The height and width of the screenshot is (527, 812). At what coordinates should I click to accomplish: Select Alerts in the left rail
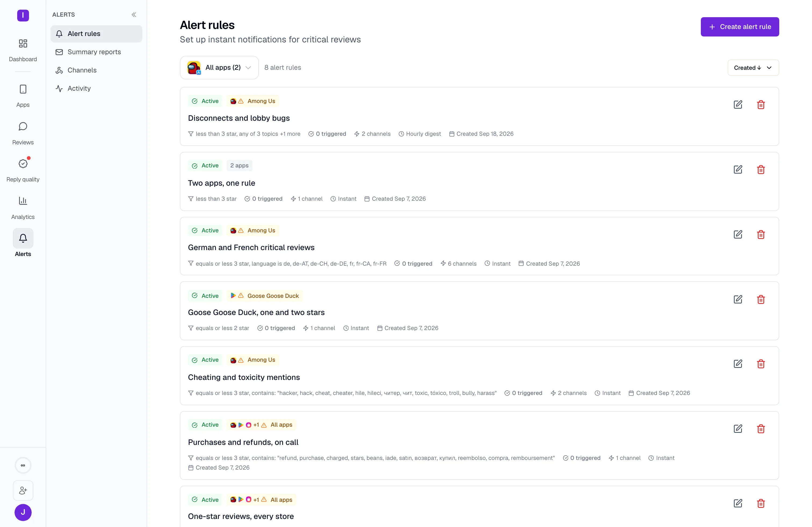[x=23, y=243]
